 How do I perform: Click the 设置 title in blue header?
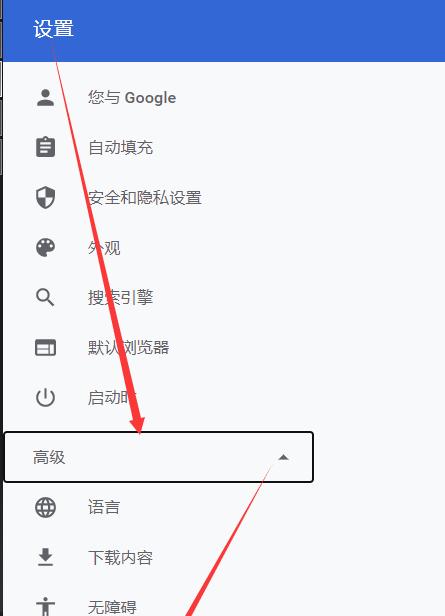pyautogui.click(x=53, y=29)
